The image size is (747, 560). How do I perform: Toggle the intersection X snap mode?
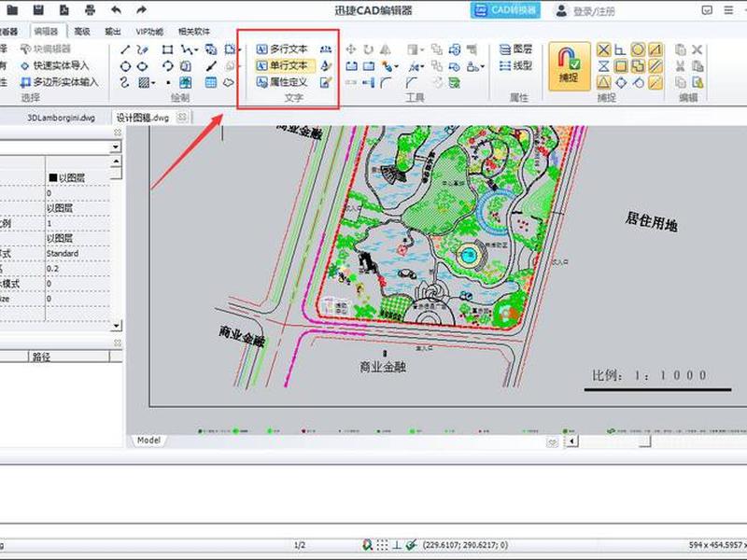pos(603,49)
